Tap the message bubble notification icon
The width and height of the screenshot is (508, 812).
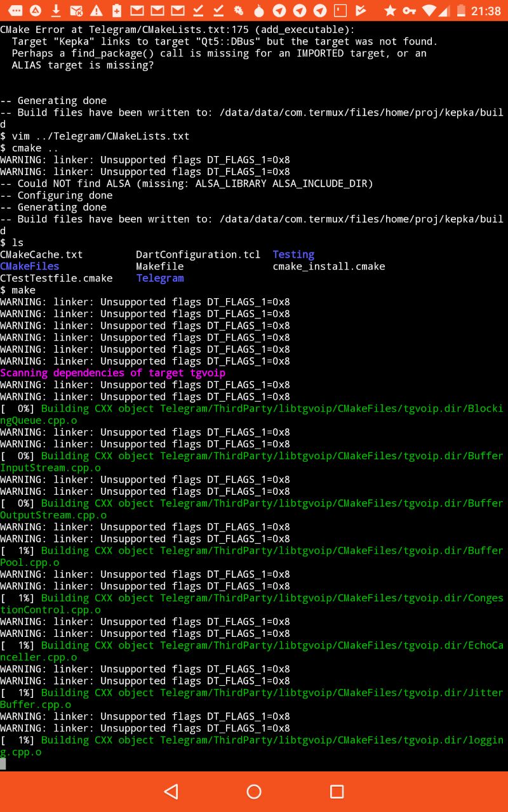15,10
